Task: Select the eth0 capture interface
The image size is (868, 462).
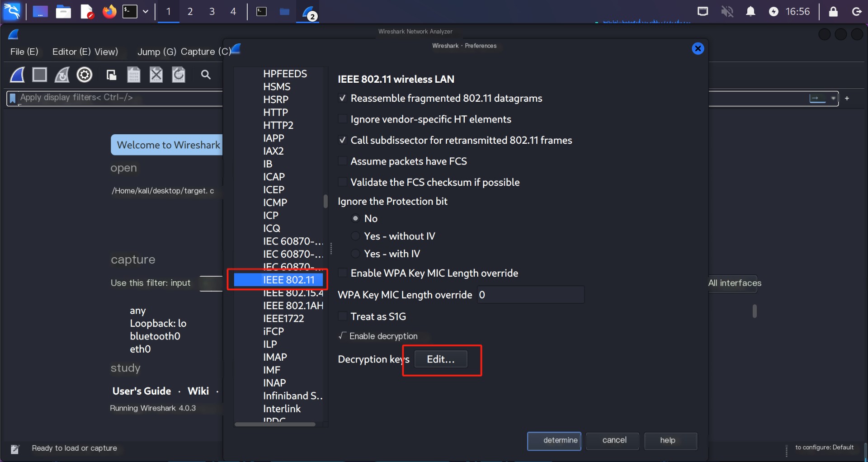Action: pyautogui.click(x=141, y=349)
